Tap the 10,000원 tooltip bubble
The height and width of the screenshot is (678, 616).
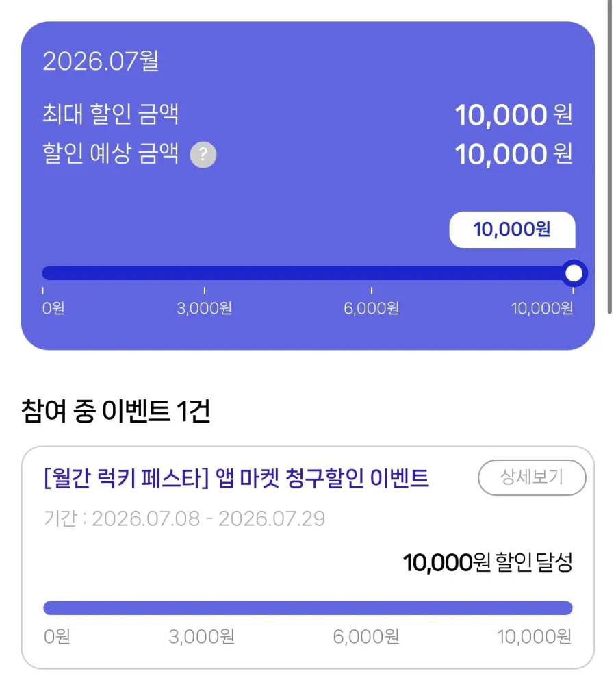(x=512, y=229)
